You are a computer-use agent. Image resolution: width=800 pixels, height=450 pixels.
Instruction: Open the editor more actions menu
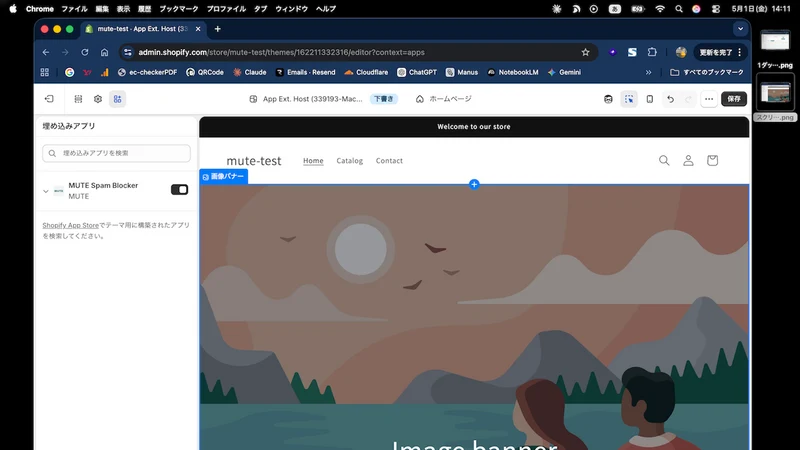click(709, 99)
